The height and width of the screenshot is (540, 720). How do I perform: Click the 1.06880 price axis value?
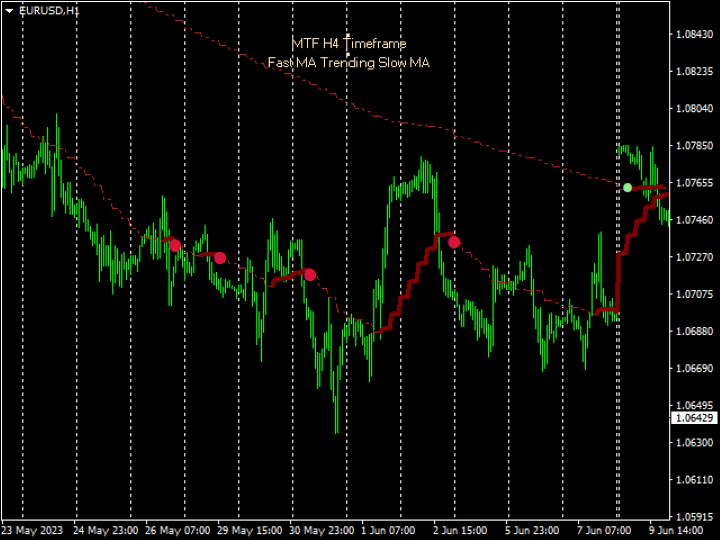(x=695, y=332)
